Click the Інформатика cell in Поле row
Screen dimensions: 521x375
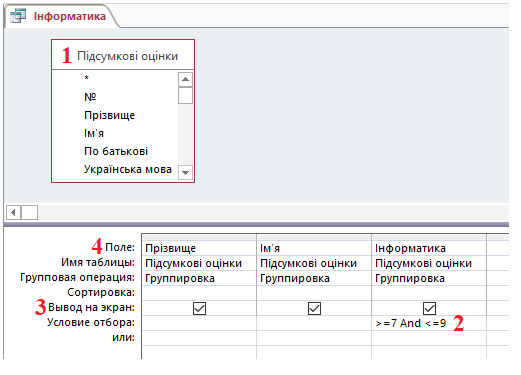429,248
